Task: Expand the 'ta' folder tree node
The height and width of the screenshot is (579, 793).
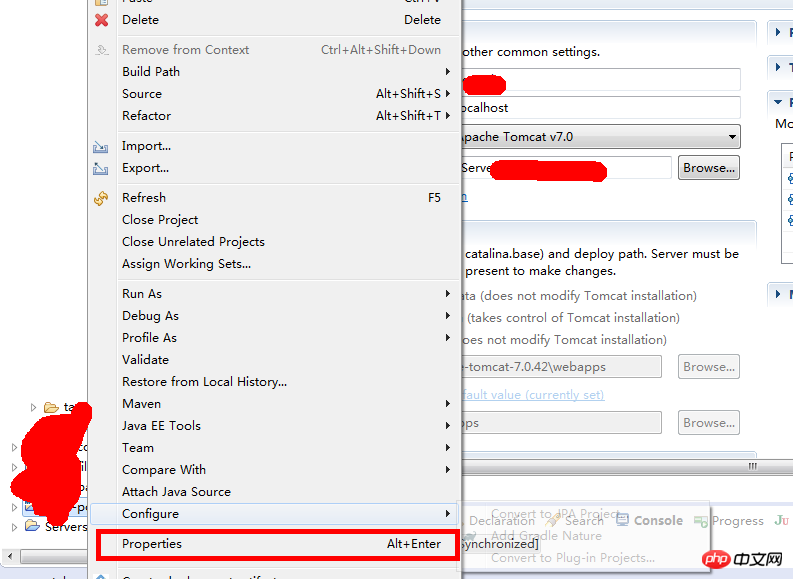Action: pyautogui.click(x=33, y=407)
